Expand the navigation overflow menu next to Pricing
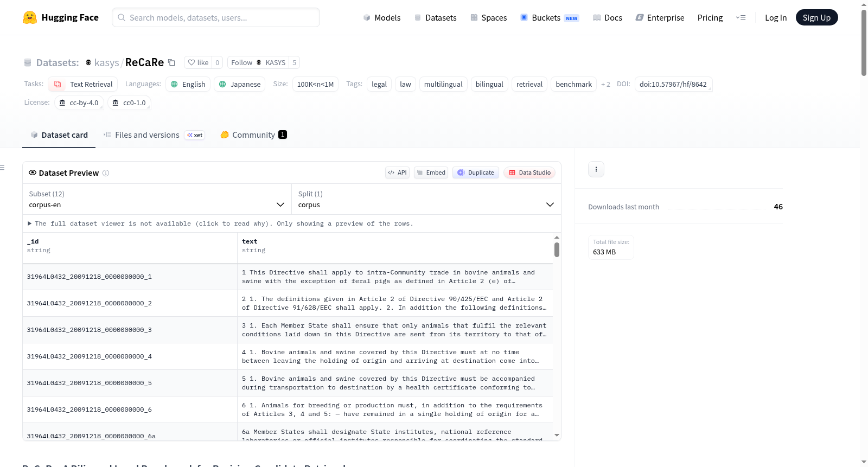868x467 pixels. pos(741,17)
